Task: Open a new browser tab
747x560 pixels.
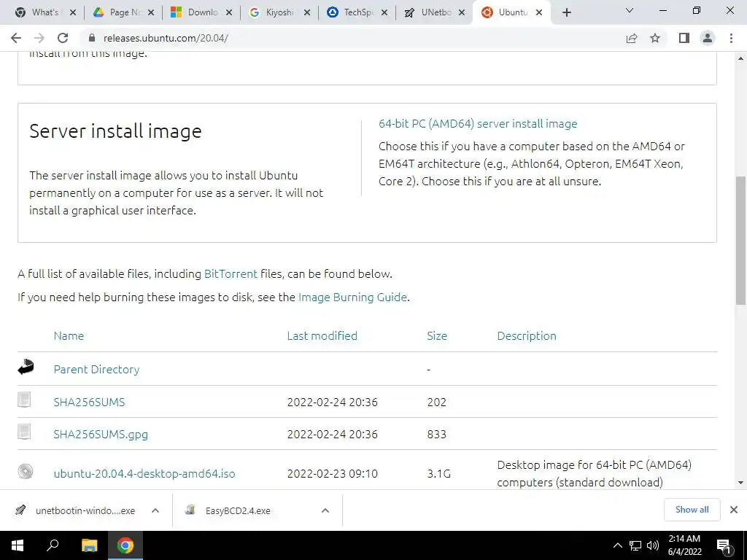Action: (x=566, y=13)
